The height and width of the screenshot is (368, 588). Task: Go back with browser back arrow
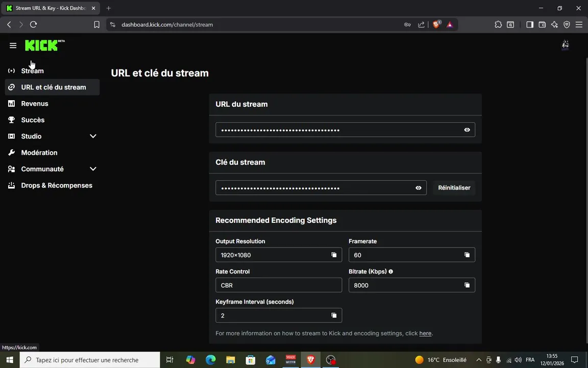[9, 25]
